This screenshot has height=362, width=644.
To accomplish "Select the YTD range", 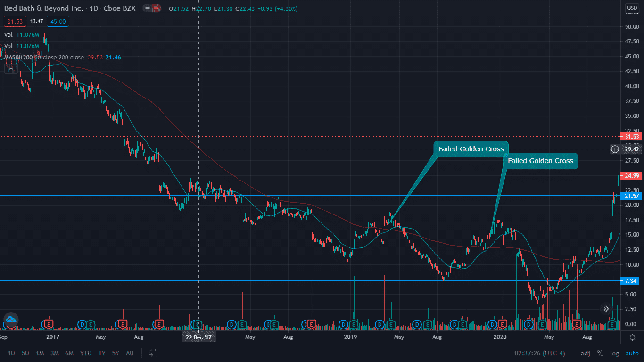I will point(86,353).
